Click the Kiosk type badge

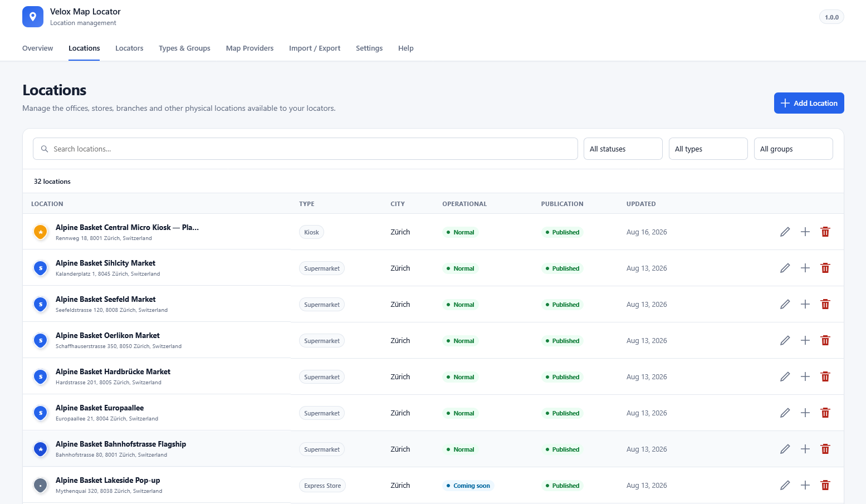tap(311, 232)
